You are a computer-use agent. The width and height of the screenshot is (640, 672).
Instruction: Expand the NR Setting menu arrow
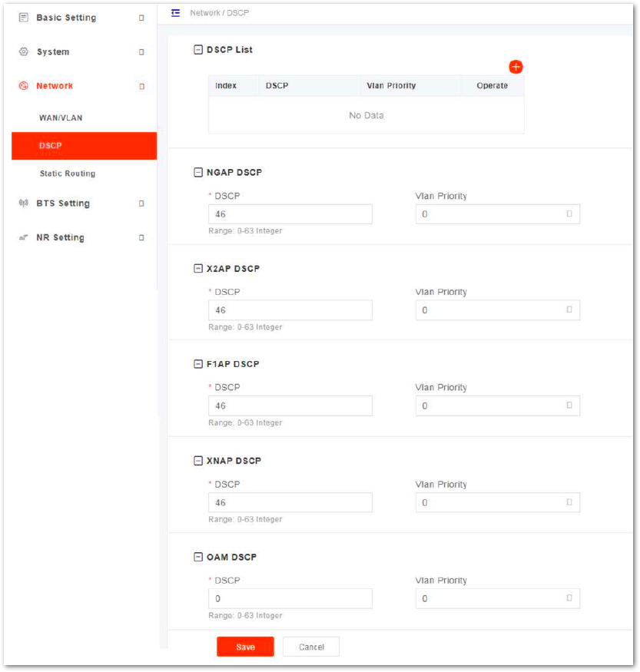pos(141,238)
